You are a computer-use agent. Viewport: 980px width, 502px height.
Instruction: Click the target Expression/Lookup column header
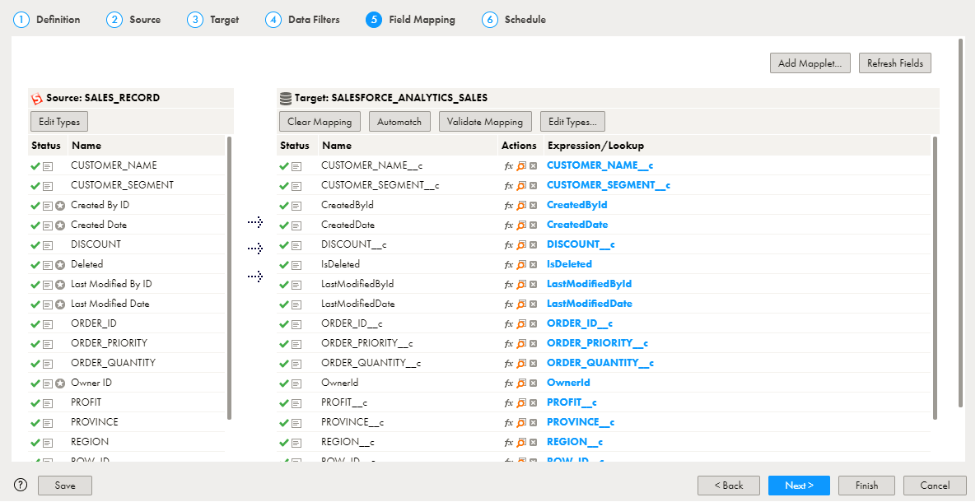(595, 146)
